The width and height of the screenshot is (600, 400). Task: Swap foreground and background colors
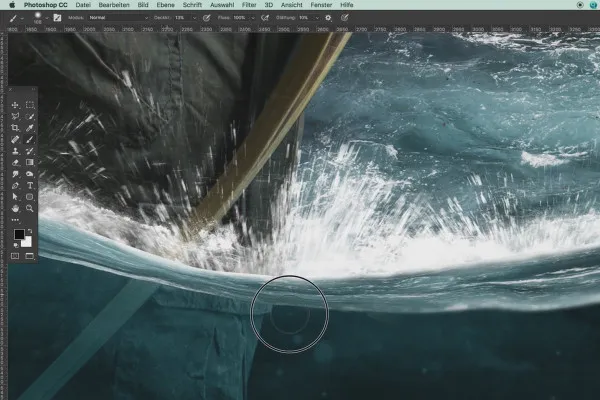tap(30, 231)
